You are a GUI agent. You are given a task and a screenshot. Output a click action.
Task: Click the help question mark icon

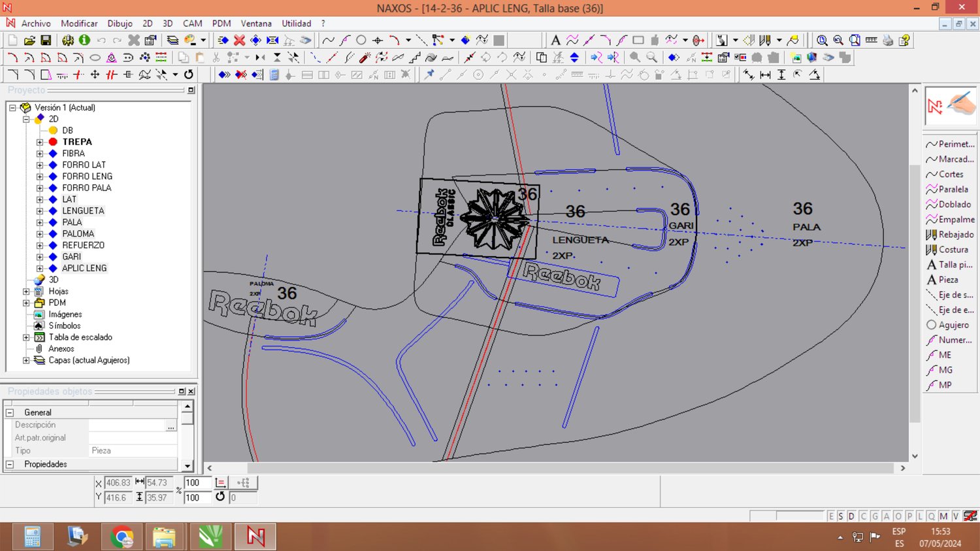click(x=904, y=41)
